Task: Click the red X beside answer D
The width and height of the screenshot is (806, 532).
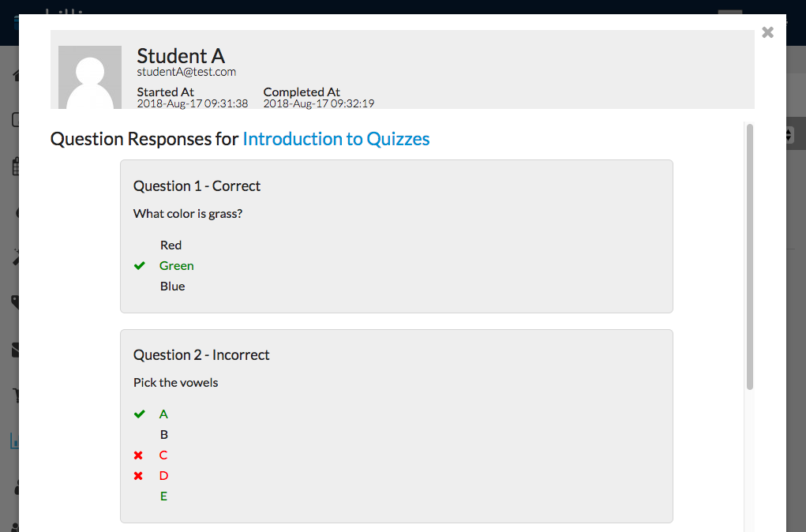Action: point(139,476)
